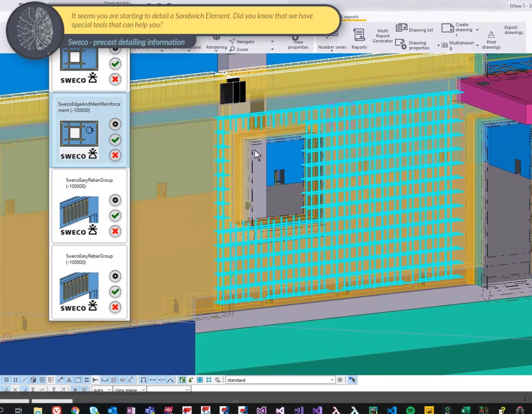532x414 pixels.
Task: Dismiss the last SwecoEasyRebarGroup with red X
Action: pos(115,307)
